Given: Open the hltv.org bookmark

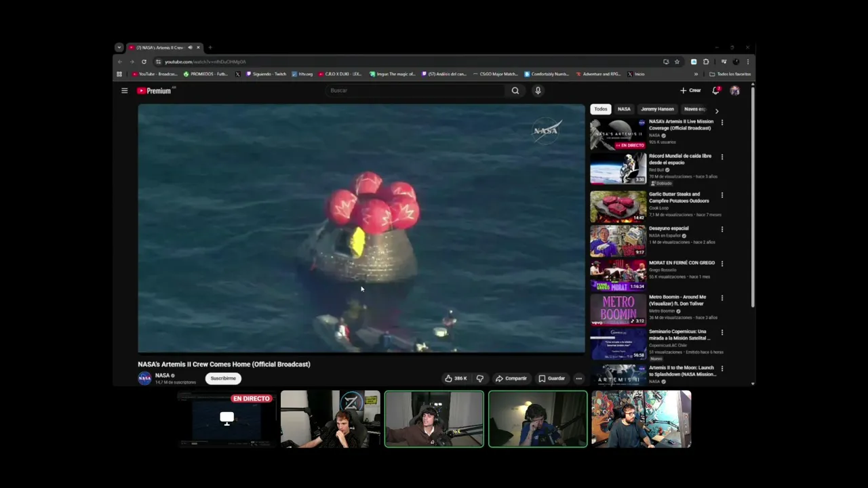Looking at the screenshot, I should [x=302, y=74].
